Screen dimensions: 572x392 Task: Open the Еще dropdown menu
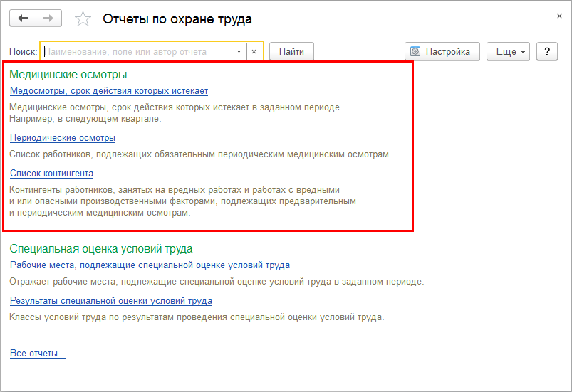(508, 51)
